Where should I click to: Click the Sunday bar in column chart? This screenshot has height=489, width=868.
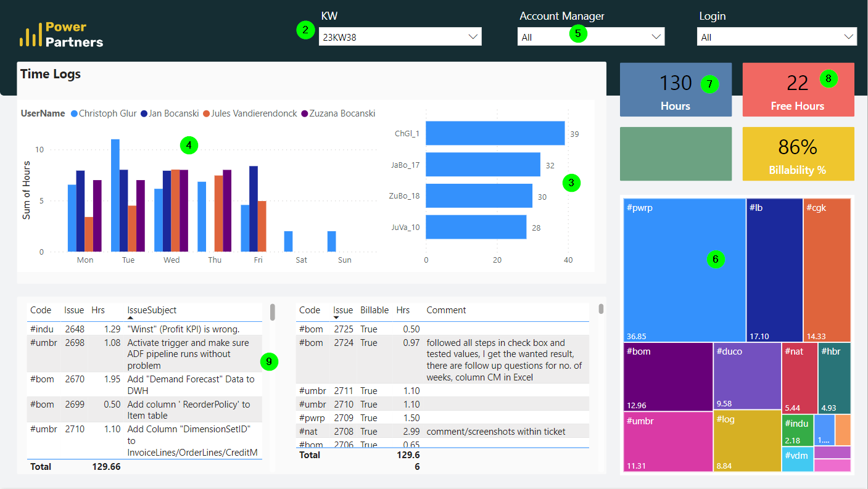click(331, 241)
